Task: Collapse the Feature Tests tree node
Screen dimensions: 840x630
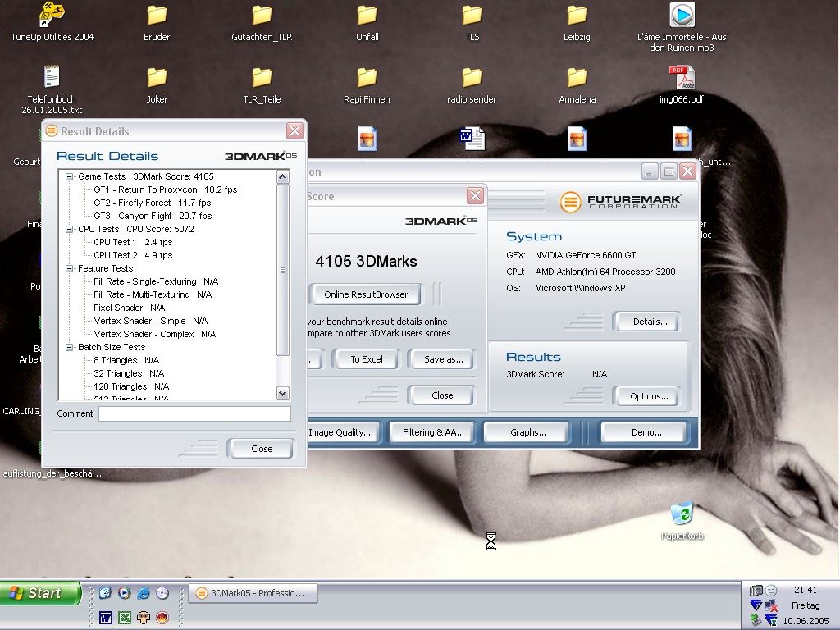Action: [69, 268]
